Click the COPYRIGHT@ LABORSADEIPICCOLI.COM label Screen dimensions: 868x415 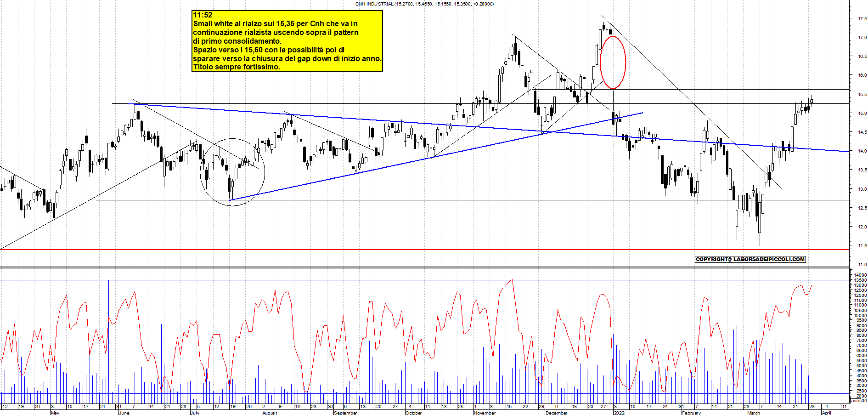click(x=750, y=259)
